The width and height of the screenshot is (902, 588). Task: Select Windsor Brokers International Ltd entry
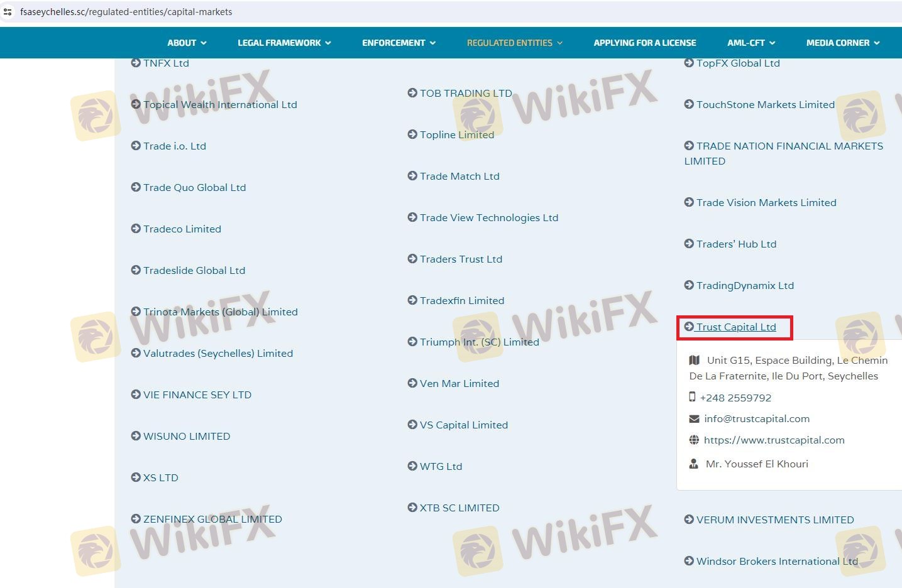pos(776,561)
